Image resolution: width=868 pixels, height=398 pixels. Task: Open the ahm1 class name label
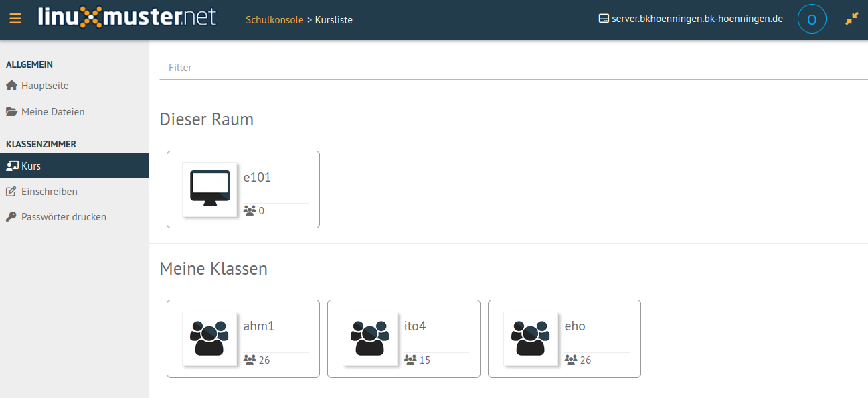259,326
